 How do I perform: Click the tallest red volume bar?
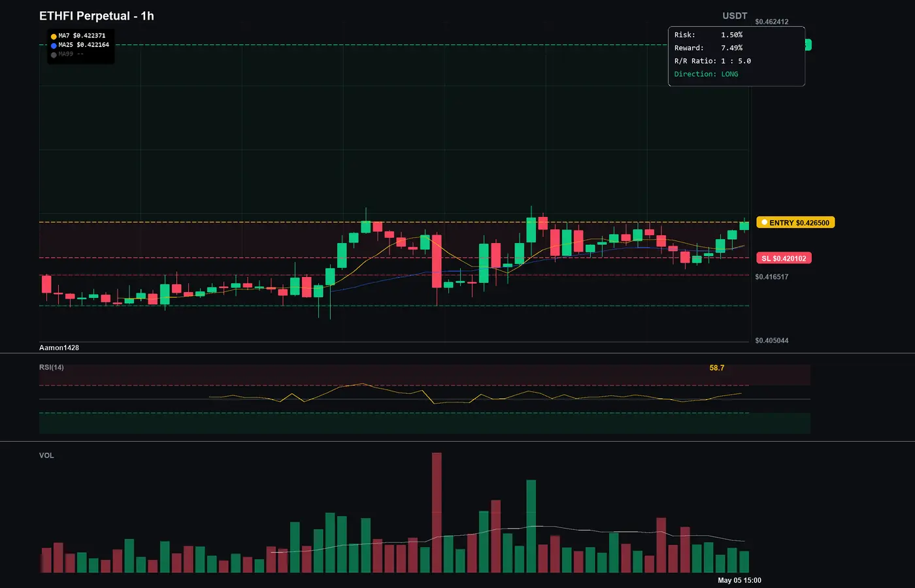coord(437,513)
